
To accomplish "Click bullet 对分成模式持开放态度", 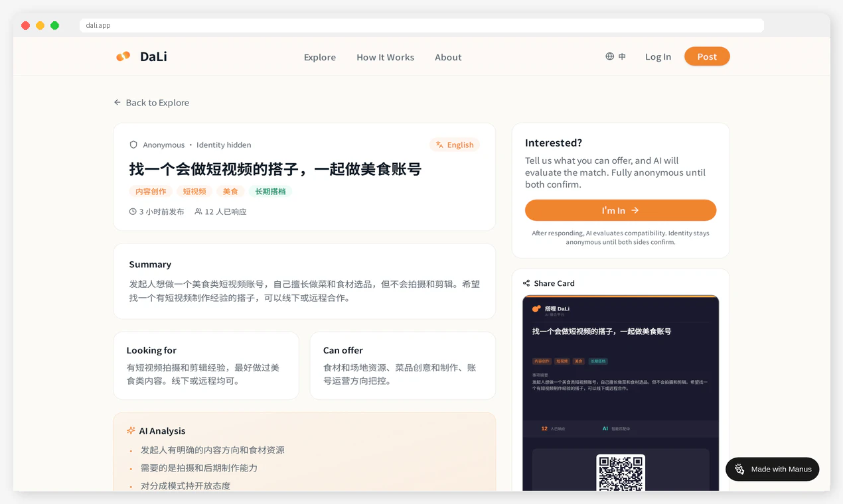I will (186, 486).
